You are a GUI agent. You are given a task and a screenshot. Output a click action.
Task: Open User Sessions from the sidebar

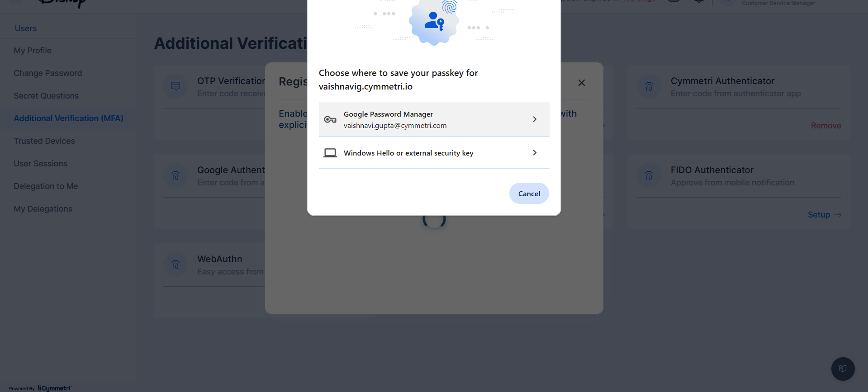pyautogui.click(x=41, y=164)
